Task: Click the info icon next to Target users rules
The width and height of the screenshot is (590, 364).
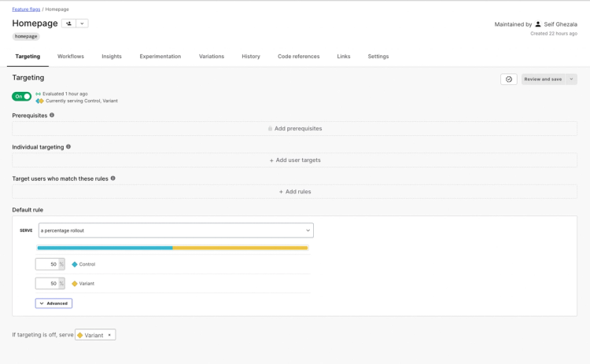Action: coord(112,178)
